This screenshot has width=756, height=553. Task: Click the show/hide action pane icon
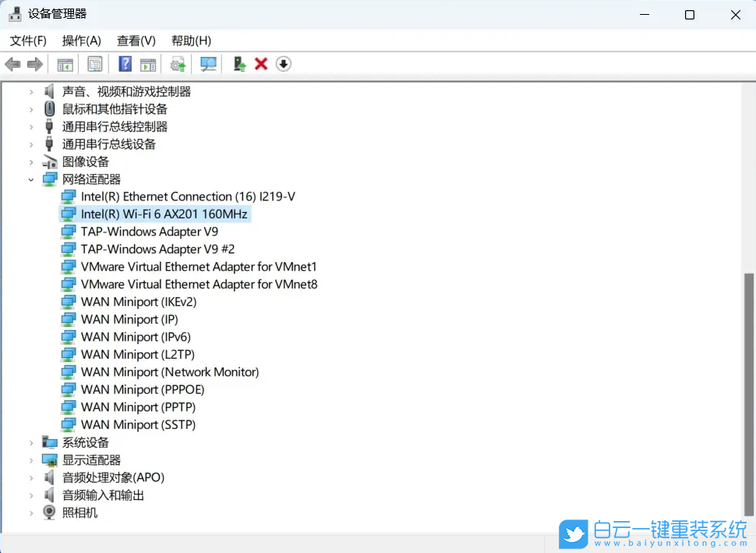(148, 64)
